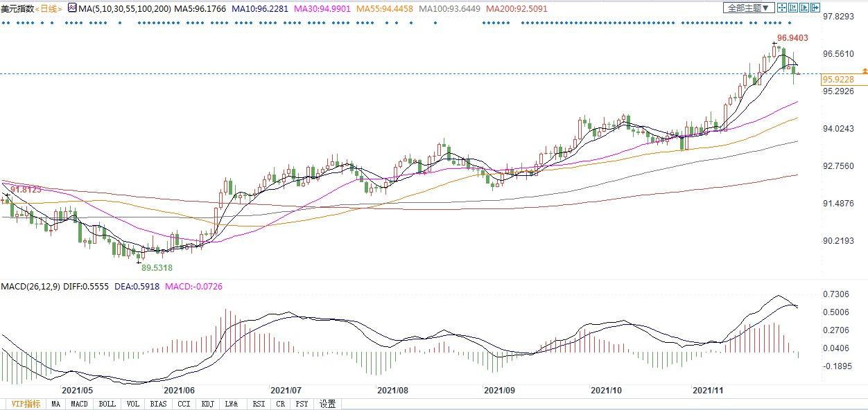Screen dimensions: 868x410
Task: Open the LW& indicator tab
Action: [x=232, y=404]
